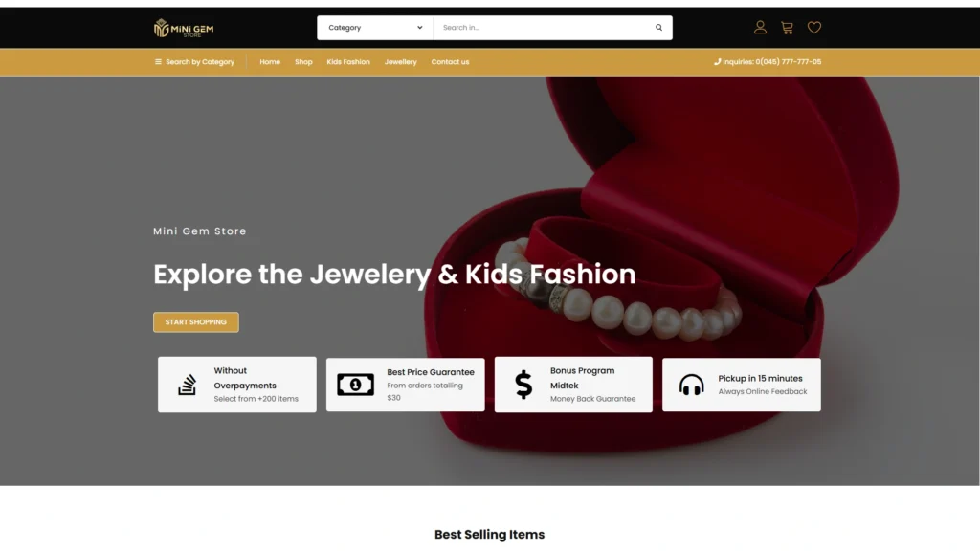
Task: Open the wishlist heart icon
Action: point(814,28)
